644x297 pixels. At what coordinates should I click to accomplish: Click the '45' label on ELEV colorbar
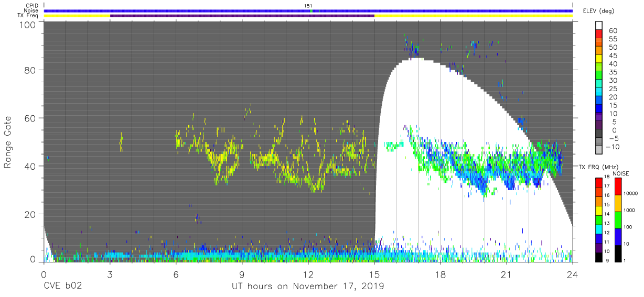613,56
